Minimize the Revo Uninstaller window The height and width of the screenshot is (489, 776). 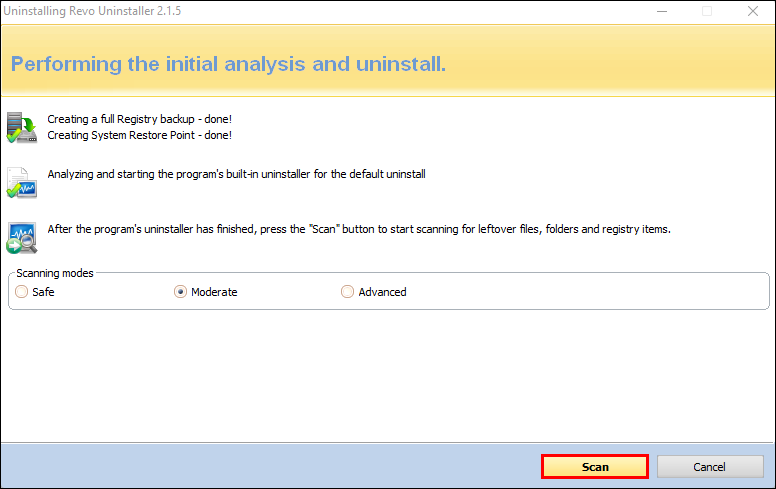tap(662, 11)
